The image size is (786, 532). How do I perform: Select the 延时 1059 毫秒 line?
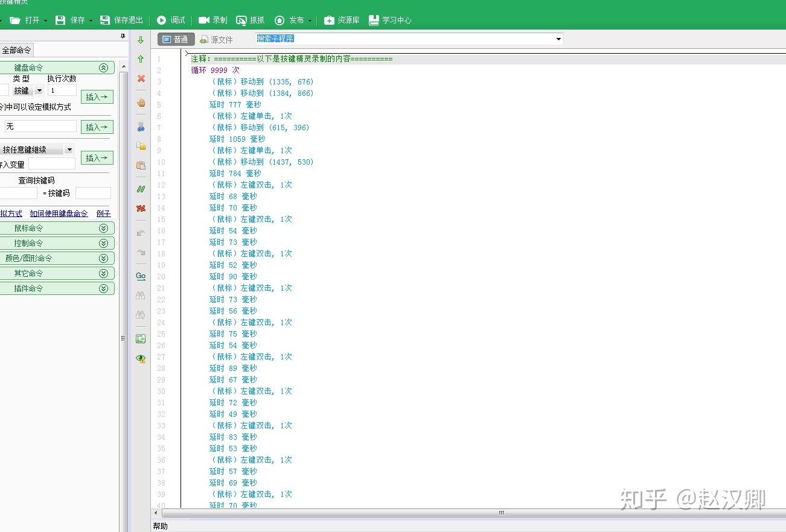click(x=237, y=139)
